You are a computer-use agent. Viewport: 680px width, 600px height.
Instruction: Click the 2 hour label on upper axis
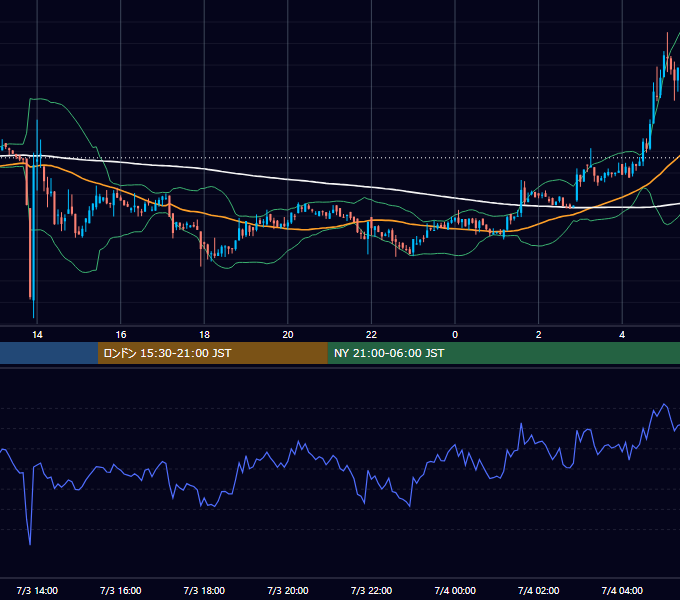tap(539, 335)
